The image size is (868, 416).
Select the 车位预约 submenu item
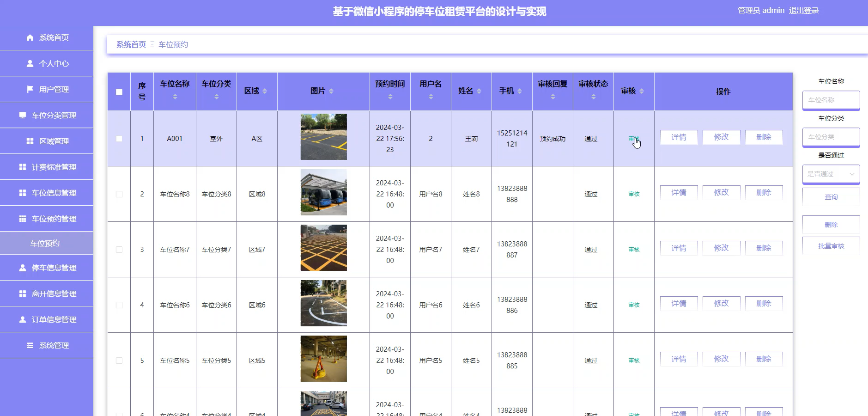(x=47, y=243)
